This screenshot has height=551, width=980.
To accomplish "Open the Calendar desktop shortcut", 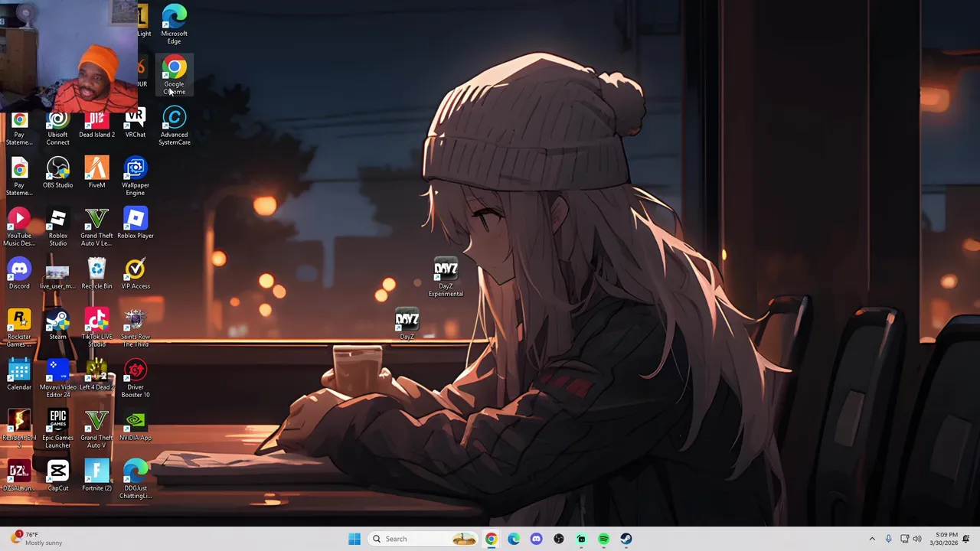I will click(19, 375).
